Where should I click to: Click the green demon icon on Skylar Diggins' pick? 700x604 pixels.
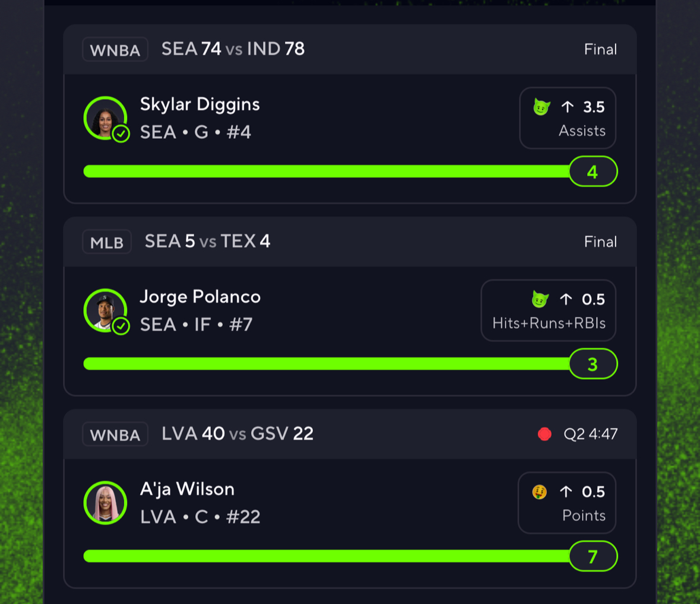[x=541, y=107]
